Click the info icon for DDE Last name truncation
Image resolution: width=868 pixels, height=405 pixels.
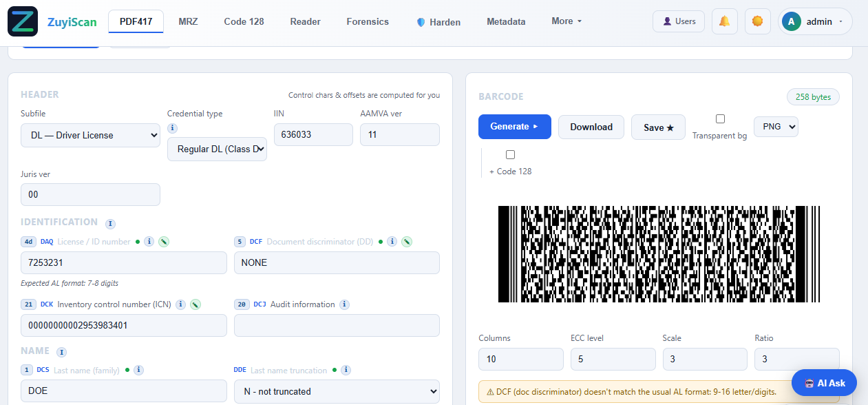pyautogui.click(x=346, y=370)
